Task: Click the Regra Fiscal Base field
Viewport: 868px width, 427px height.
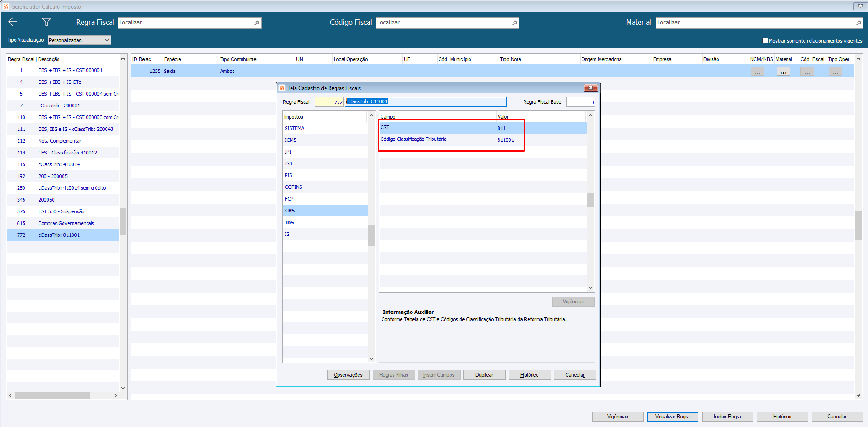Action: point(580,102)
